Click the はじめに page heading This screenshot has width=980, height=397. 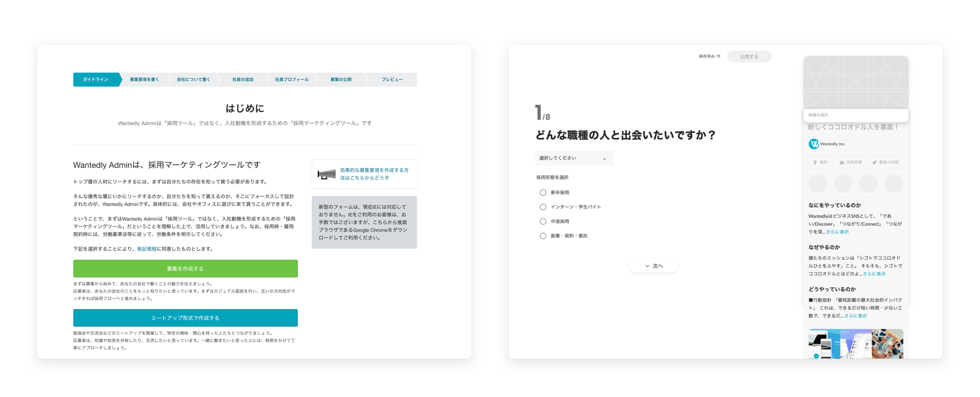tap(245, 108)
